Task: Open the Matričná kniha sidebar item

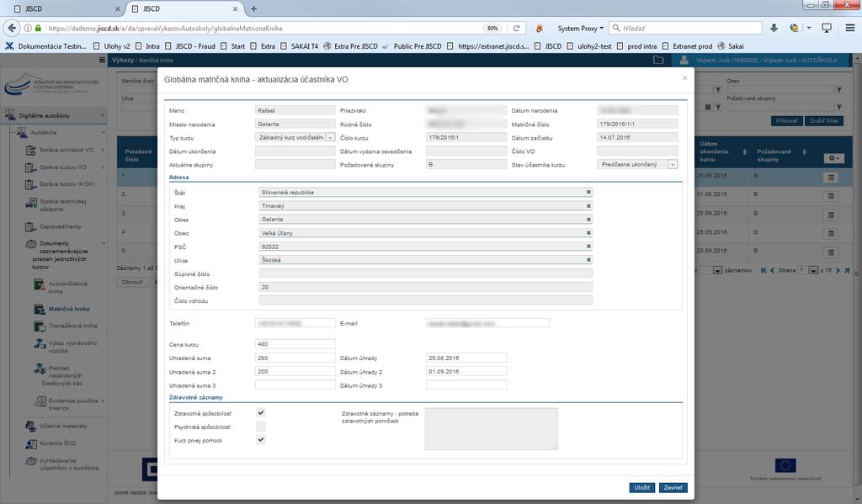Action: pos(69,309)
